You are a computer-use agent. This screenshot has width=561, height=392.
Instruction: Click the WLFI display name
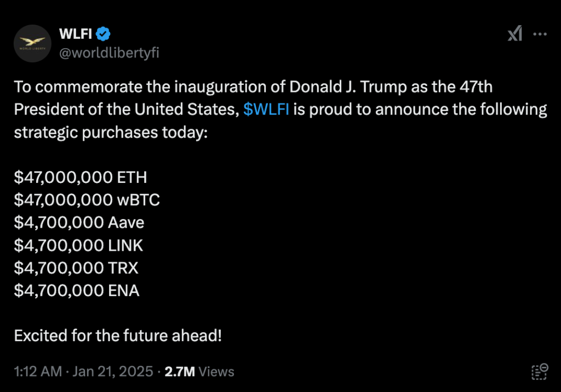pos(75,34)
